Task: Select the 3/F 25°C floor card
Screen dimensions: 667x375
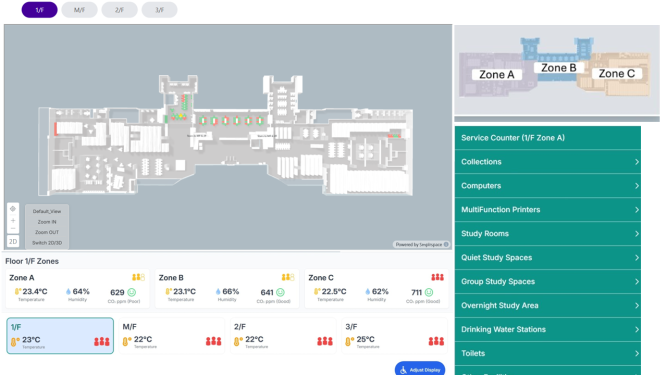Action: click(394, 336)
